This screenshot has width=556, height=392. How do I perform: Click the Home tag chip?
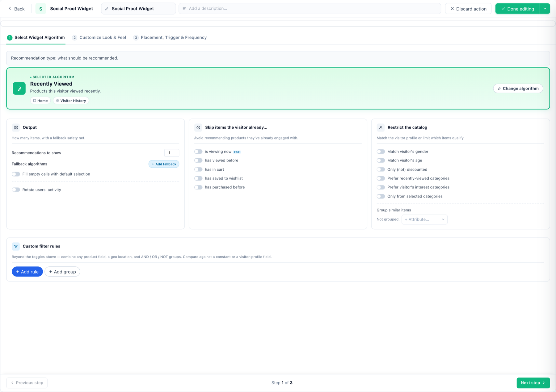pos(40,101)
